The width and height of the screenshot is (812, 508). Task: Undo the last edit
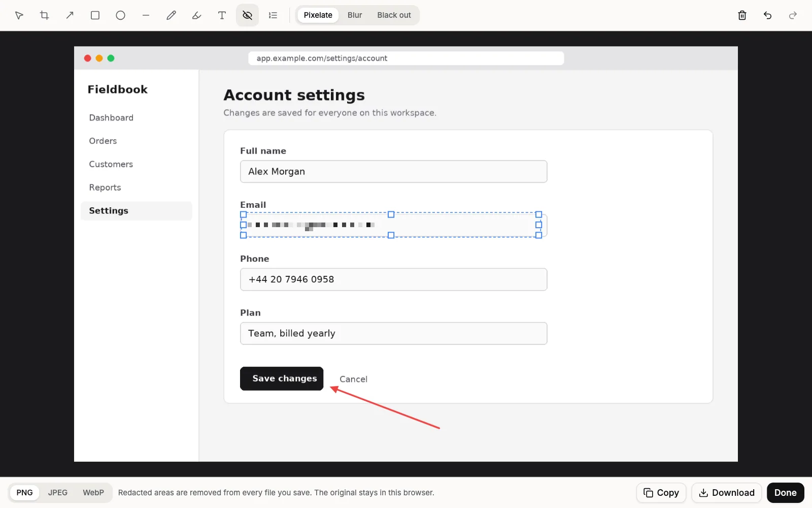coord(767,15)
